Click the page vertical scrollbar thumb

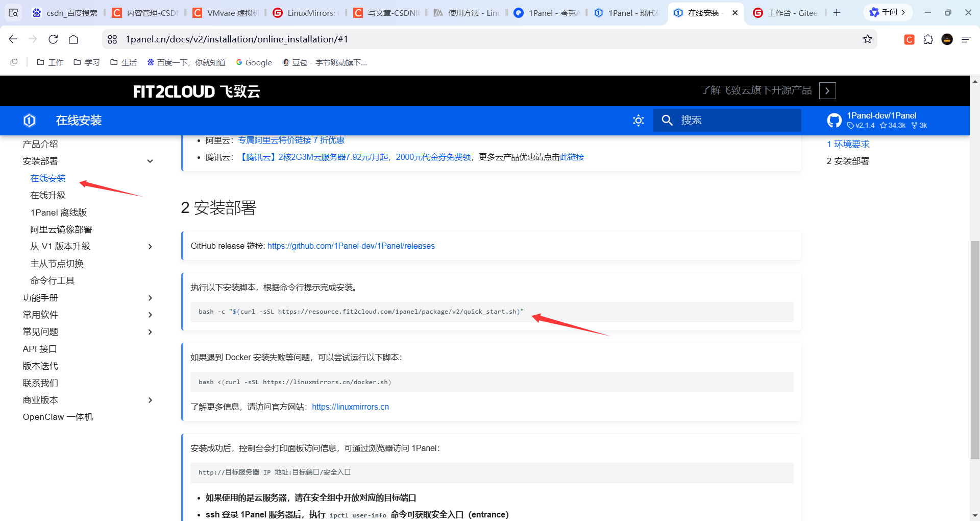pyautogui.click(x=975, y=350)
